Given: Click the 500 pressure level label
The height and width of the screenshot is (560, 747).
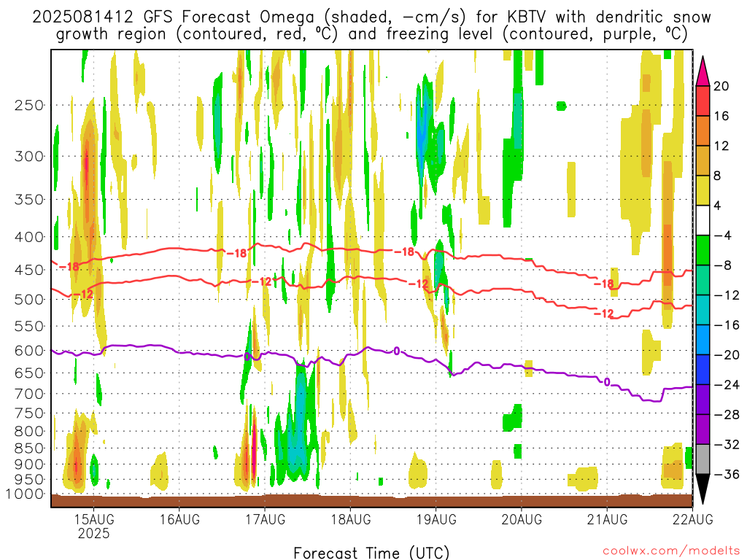Looking at the screenshot, I should 29,300.
